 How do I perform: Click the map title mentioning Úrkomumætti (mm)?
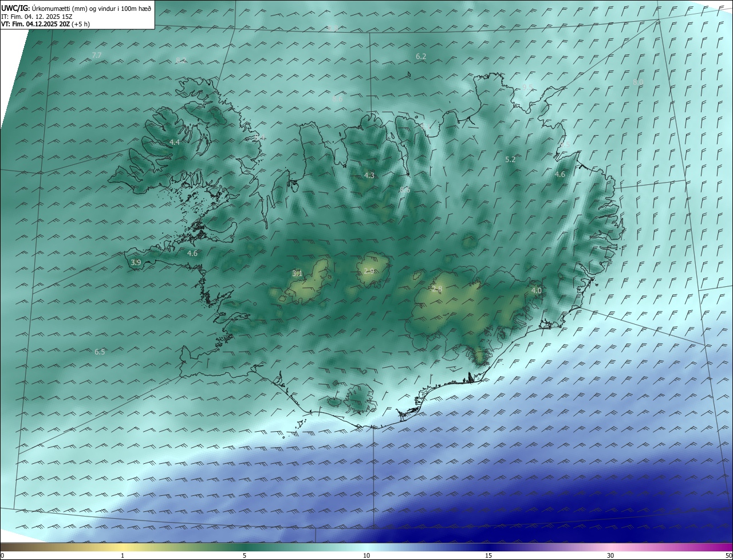coord(76,8)
